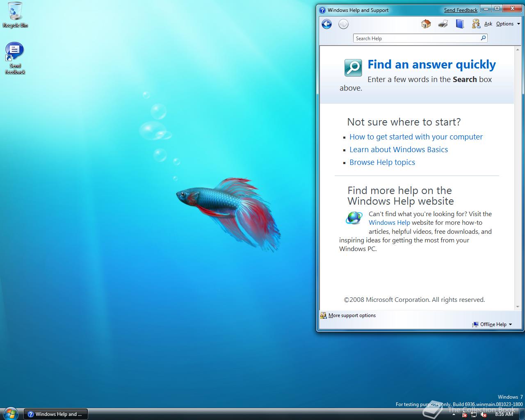The image size is (525, 420).
Task: Select the Send feedback desktop shortcut
Action: click(15, 58)
